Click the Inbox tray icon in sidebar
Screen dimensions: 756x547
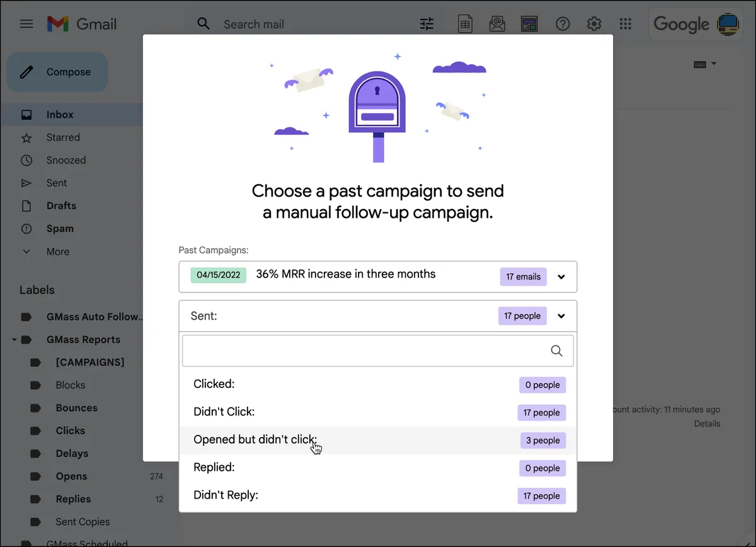(26, 115)
